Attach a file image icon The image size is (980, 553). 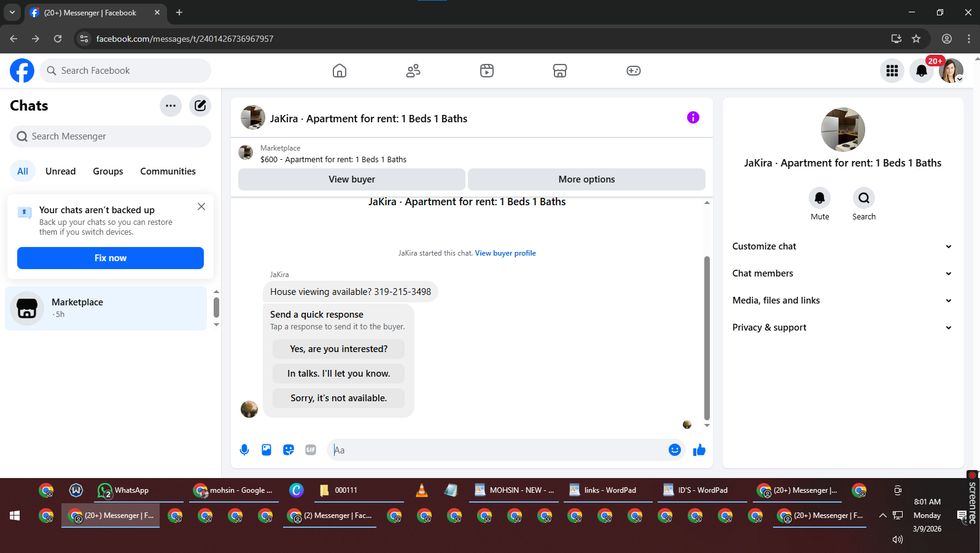tap(266, 450)
